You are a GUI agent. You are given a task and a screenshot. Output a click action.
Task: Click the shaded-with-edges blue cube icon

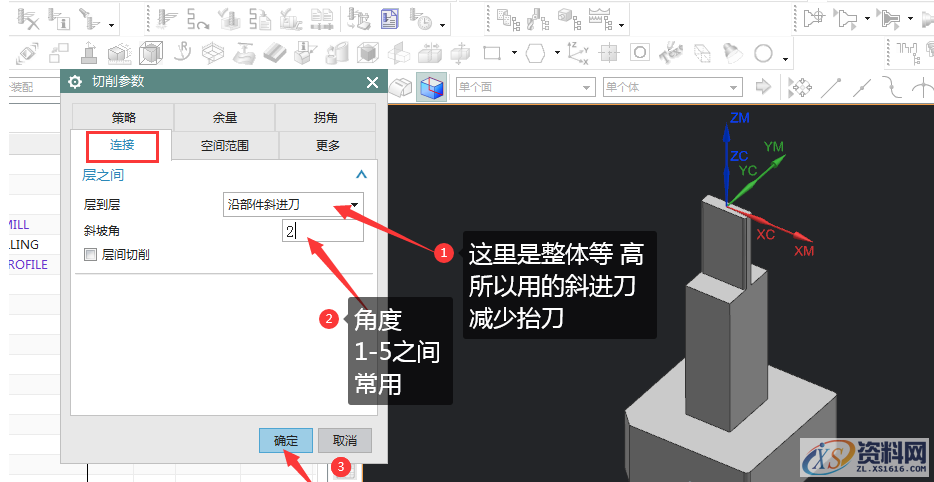pyautogui.click(x=431, y=88)
